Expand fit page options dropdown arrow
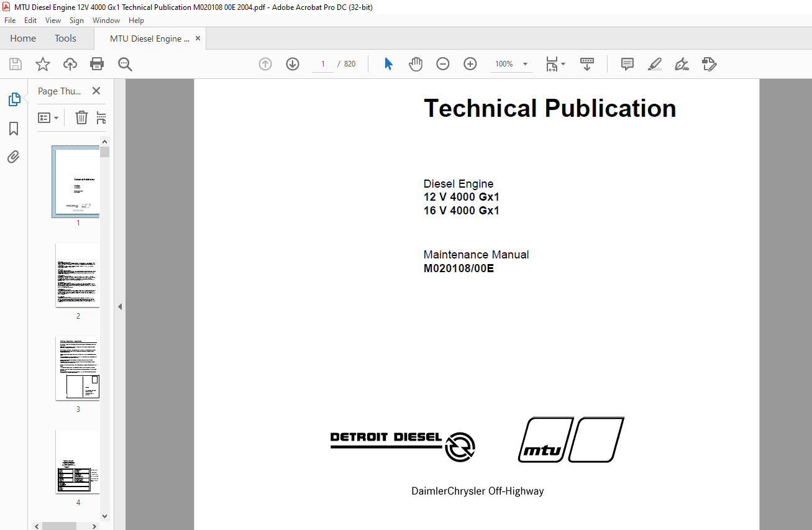The height and width of the screenshot is (530, 812). 563,64
